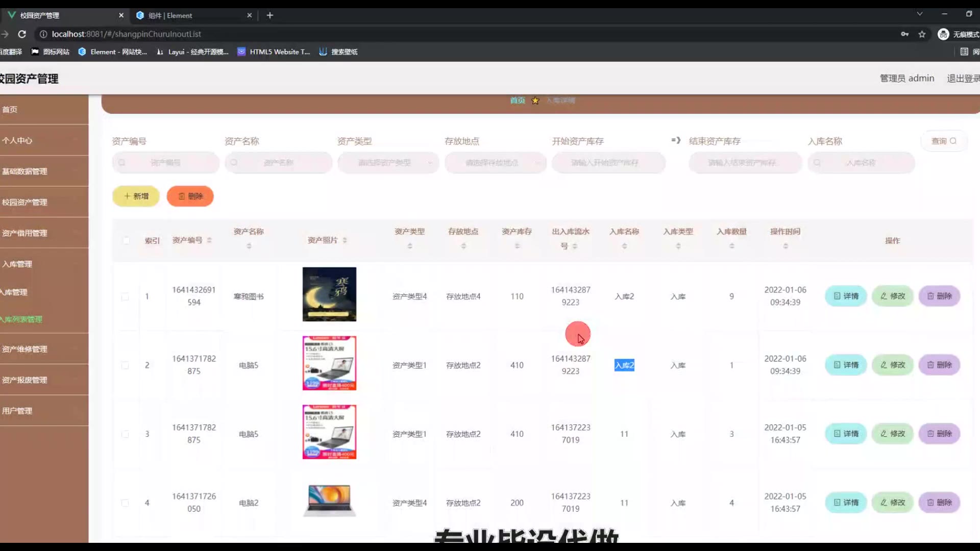Click sort arrows on 操作时间 column
The width and height of the screenshot is (980, 551).
[x=786, y=246]
